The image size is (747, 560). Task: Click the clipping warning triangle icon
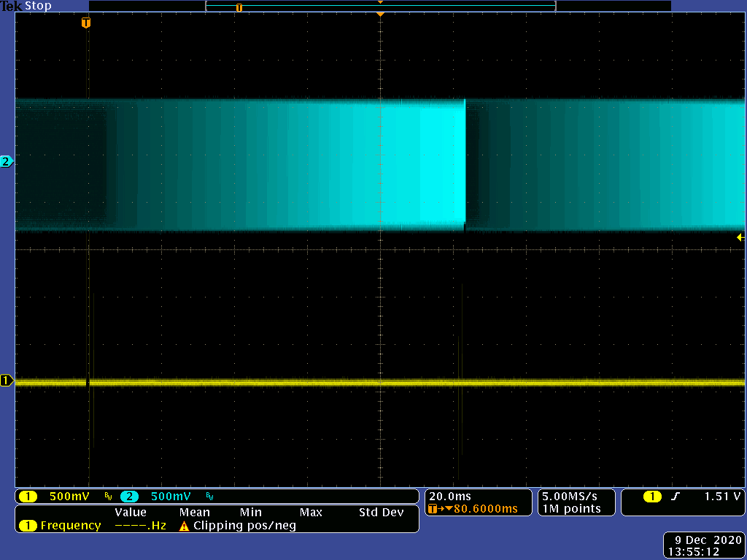pyautogui.click(x=184, y=526)
